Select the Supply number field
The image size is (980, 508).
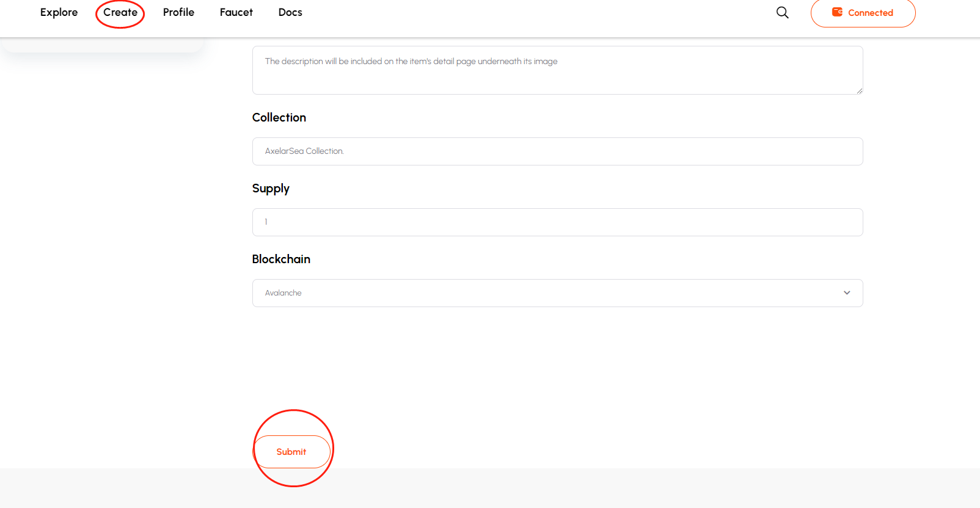click(x=557, y=222)
